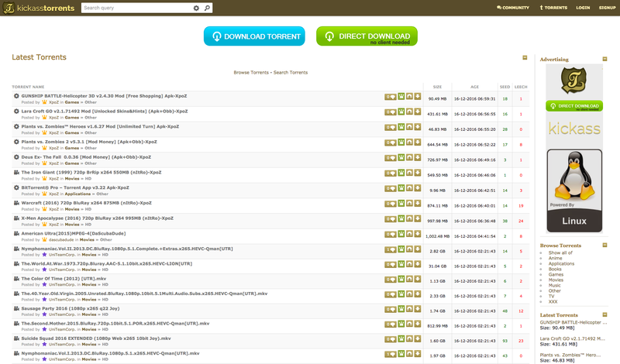Click verified crown on Sausage Party row

[x=401, y=309]
